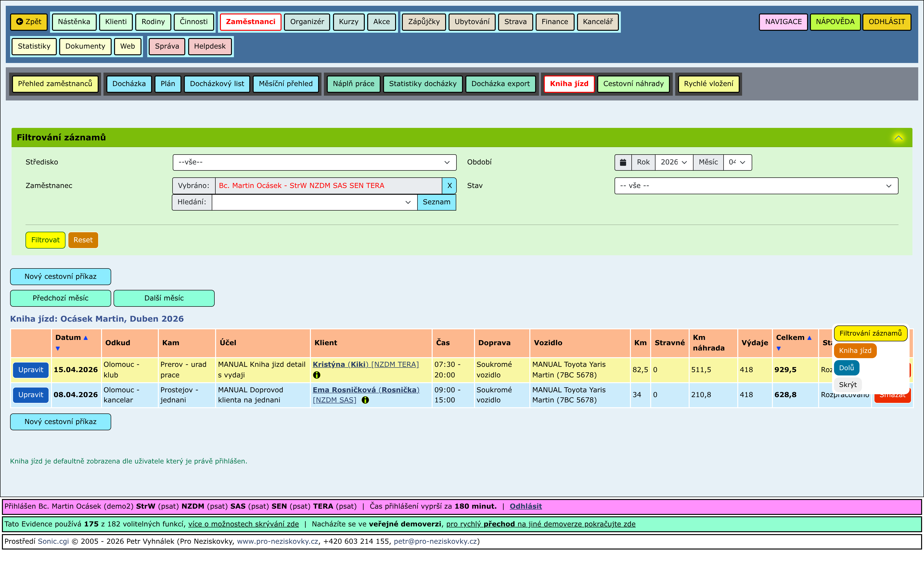
Task: Open the Docházka tab
Action: (129, 84)
